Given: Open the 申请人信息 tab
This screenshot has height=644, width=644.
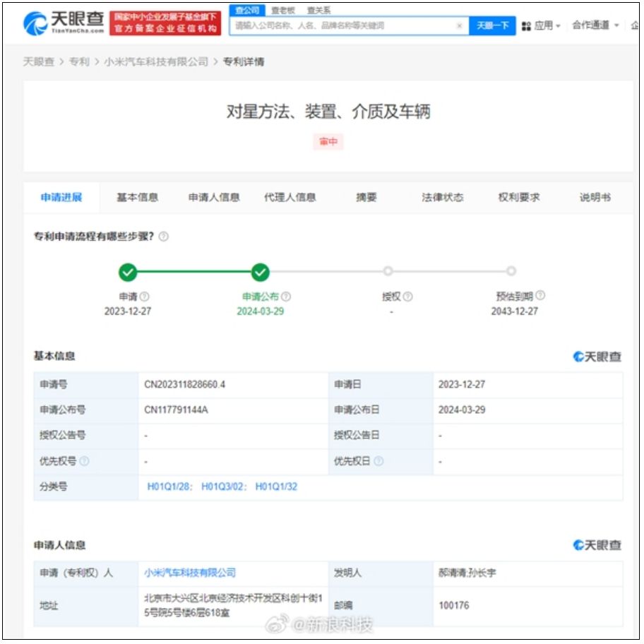Looking at the screenshot, I should pyautogui.click(x=213, y=198).
